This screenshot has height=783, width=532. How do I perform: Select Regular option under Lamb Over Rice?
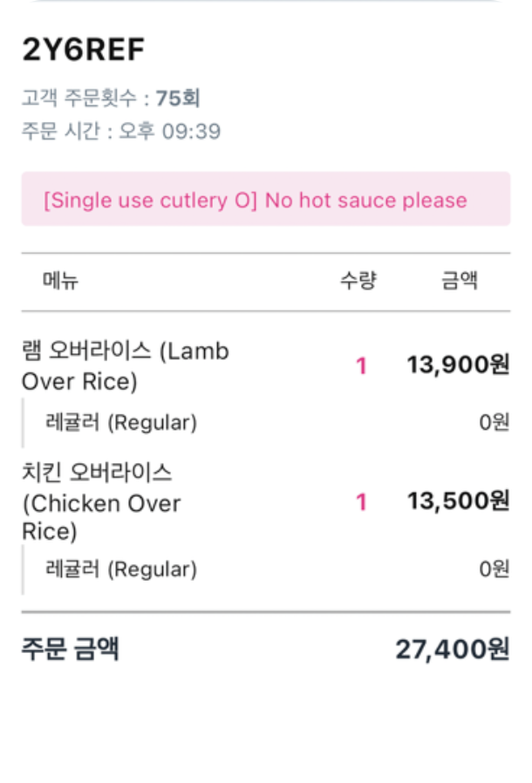click(121, 423)
